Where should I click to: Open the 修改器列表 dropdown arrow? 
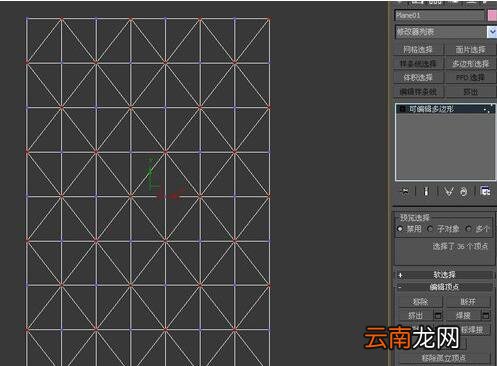coord(492,32)
